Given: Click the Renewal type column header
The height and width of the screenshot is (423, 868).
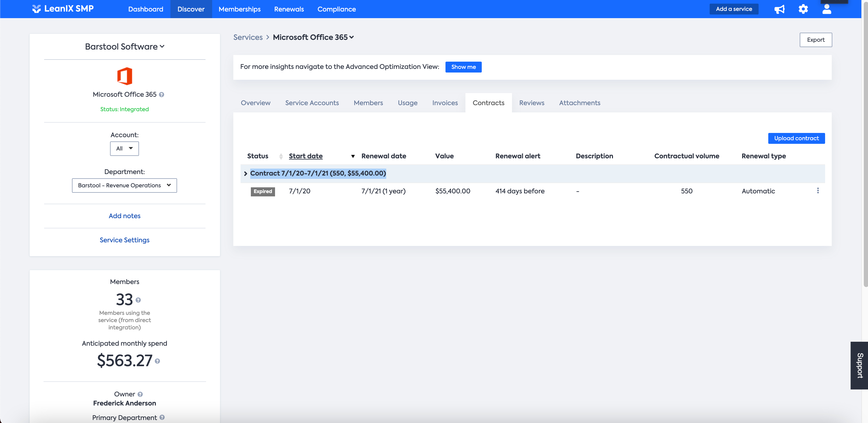Looking at the screenshot, I should coord(763,156).
